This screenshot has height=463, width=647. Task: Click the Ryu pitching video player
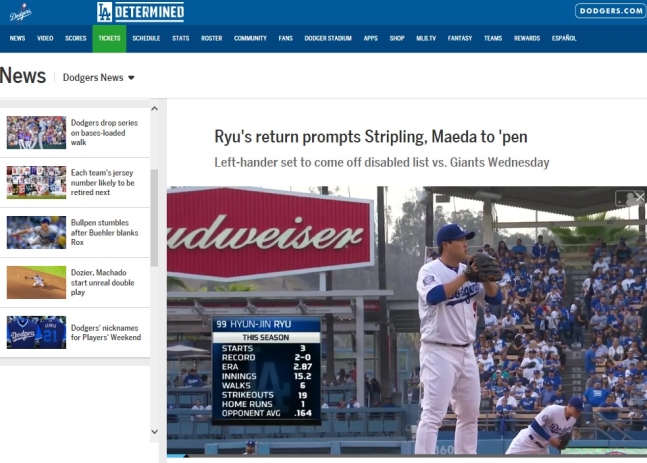point(407,321)
